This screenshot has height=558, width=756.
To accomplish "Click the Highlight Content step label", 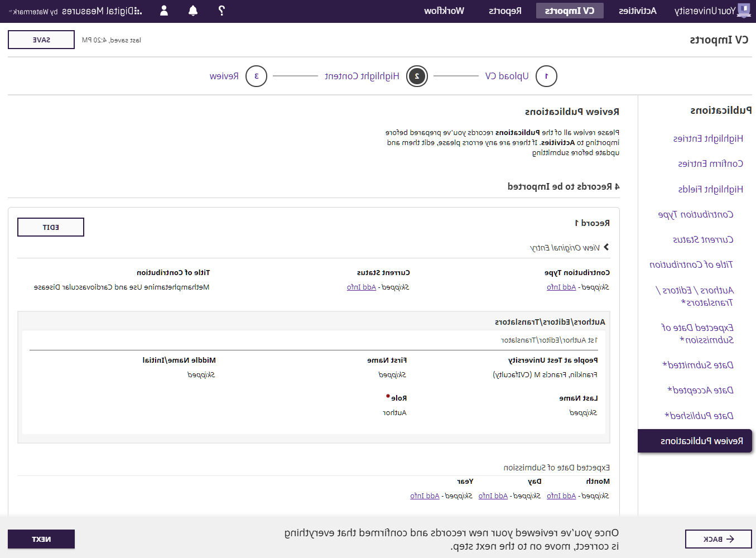I will pyautogui.click(x=362, y=76).
